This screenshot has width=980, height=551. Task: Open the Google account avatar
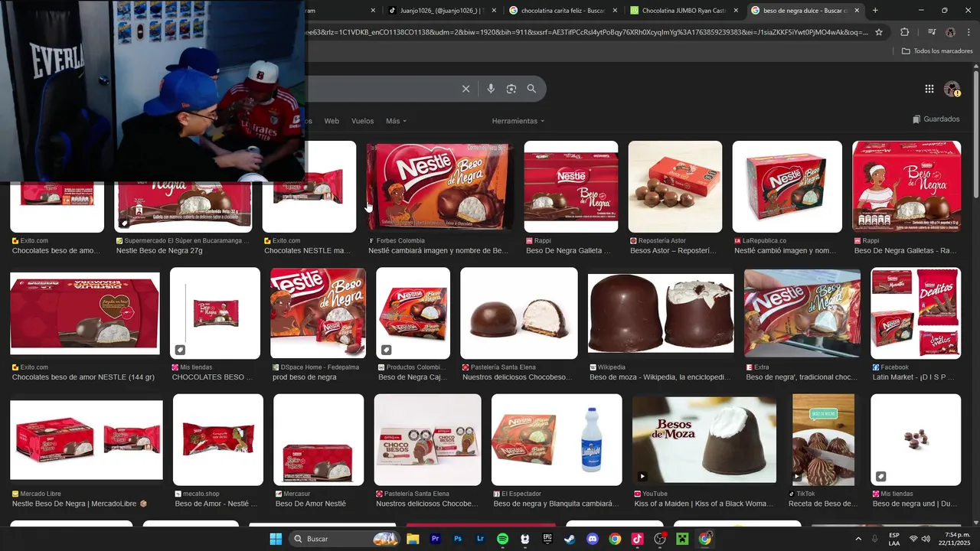[x=952, y=89]
